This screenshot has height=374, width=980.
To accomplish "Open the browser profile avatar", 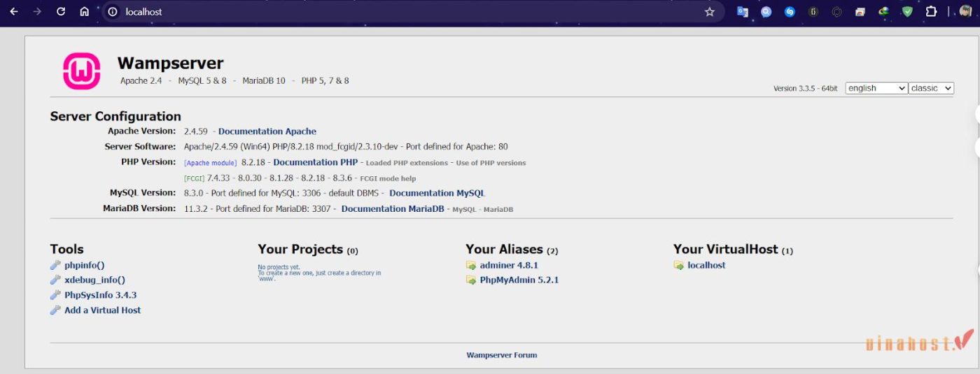I will [x=965, y=12].
